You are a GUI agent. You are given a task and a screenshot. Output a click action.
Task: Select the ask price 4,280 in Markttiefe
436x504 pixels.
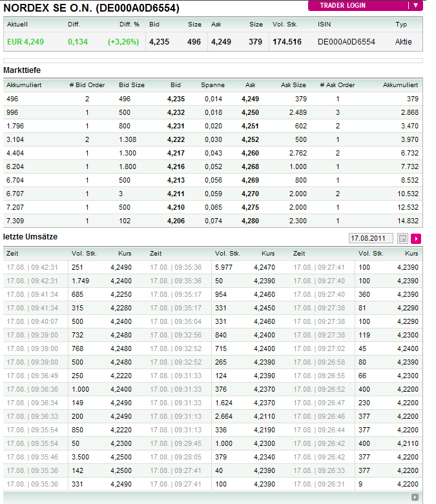[x=250, y=221]
